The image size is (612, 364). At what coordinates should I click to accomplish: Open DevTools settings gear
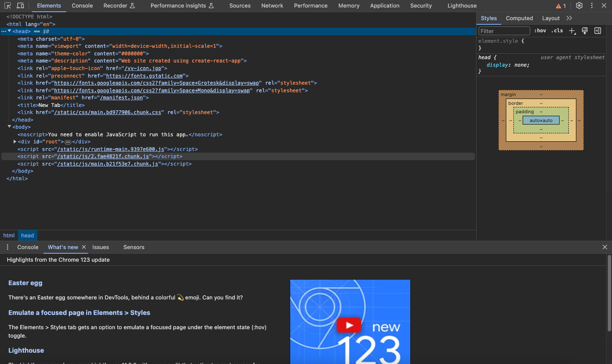point(579,5)
